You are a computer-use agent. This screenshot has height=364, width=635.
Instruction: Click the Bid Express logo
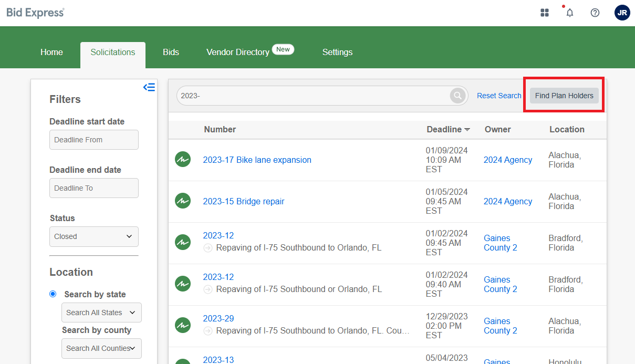pos(35,13)
